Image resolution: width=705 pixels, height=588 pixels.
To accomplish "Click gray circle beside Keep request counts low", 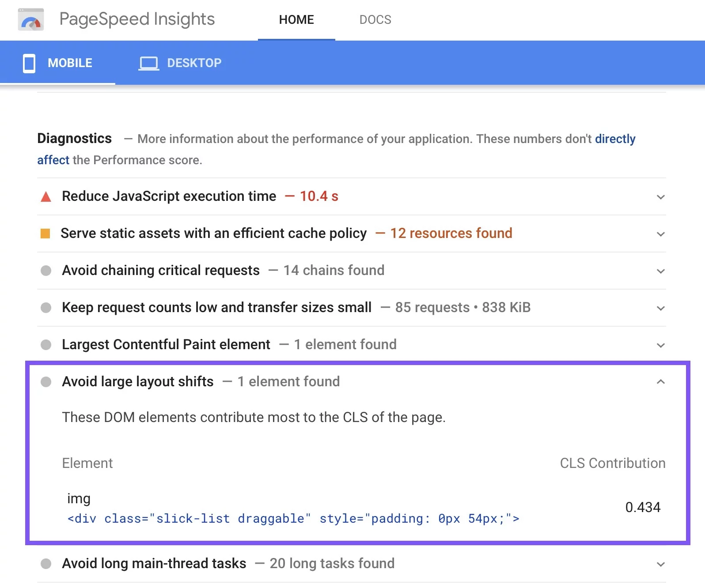I will (46, 308).
